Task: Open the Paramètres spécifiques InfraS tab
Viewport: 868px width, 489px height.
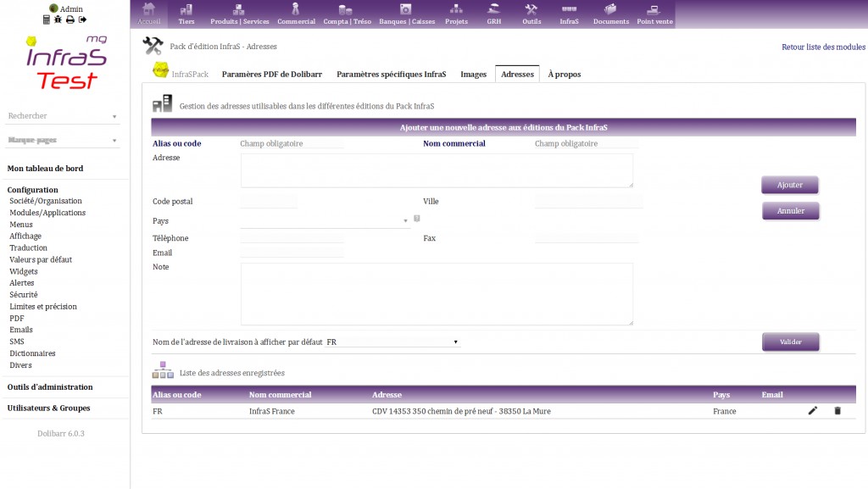Action: pyautogui.click(x=391, y=75)
